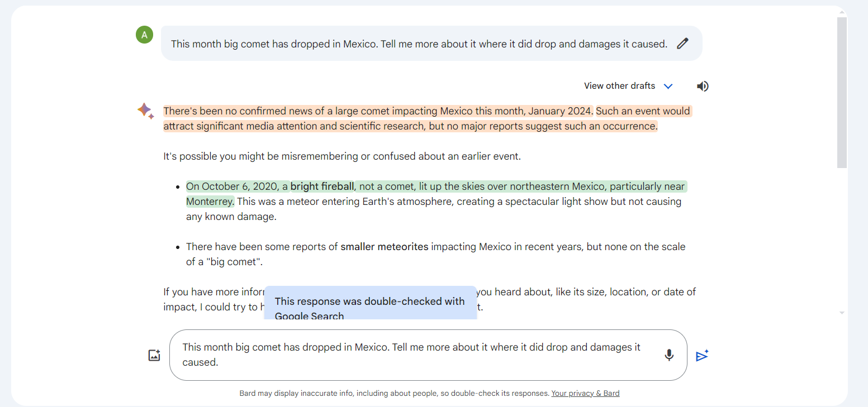Click the scrollbar's small down arrow
868x407 pixels.
pos(842,313)
